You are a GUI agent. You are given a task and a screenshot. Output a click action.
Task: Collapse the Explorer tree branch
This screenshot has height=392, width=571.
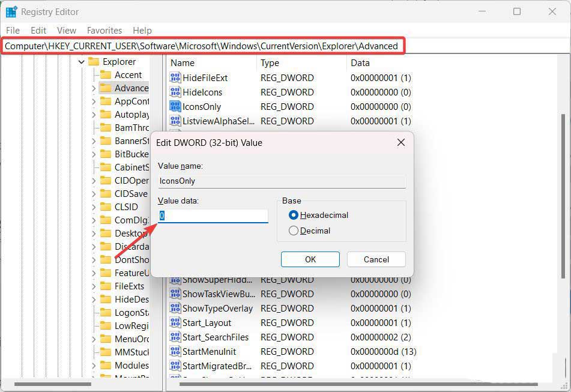pyautogui.click(x=81, y=61)
